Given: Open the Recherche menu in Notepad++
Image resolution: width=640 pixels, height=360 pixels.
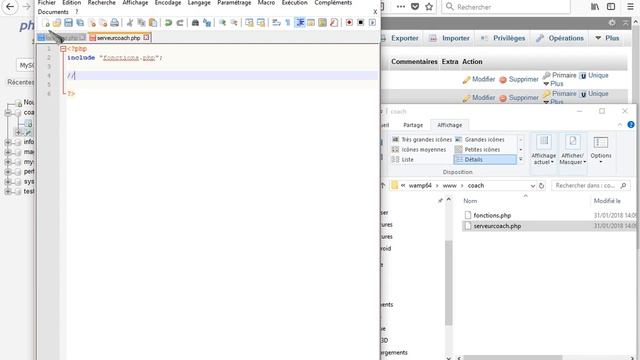Looking at the screenshot, I should click(x=102, y=3).
